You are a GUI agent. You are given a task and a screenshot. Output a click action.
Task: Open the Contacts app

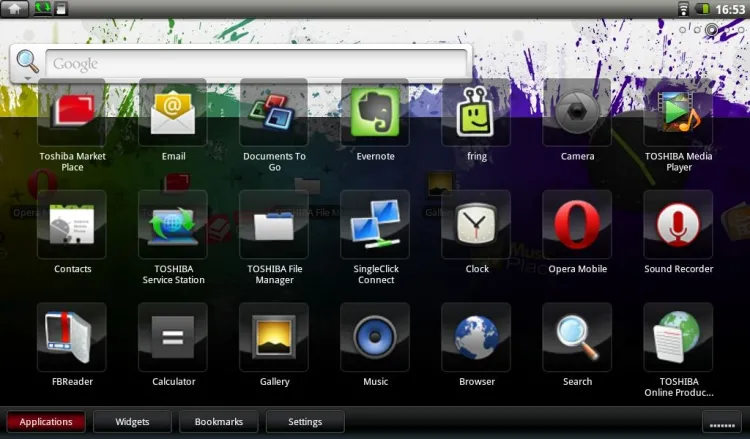pyautogui.click(x=72, y=225)
